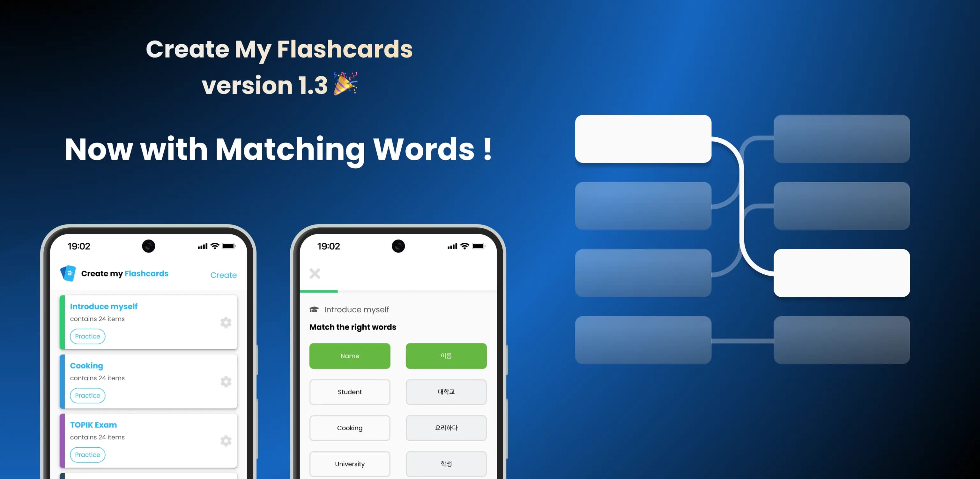The width and height of the screenshot is (980, 479).
Task: Toggle the matched 이름 word card
Action: click(446, 356)
